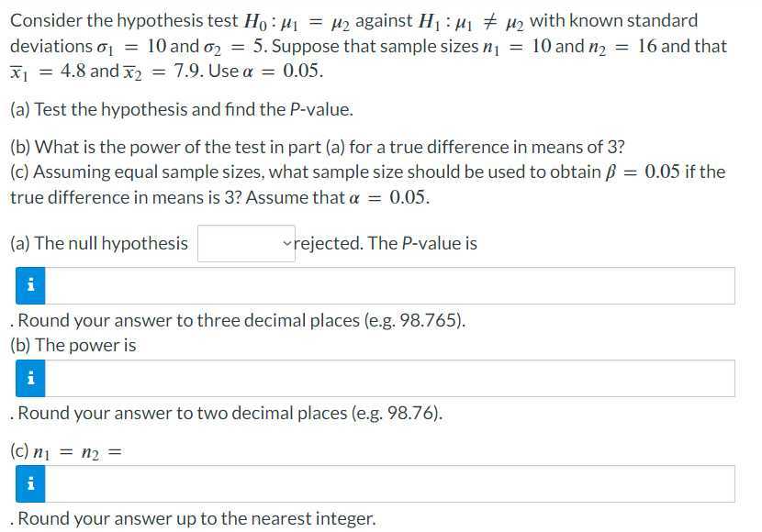
Task: Click question (c) about equal sample sizes
Action: (x=368, y=184)
